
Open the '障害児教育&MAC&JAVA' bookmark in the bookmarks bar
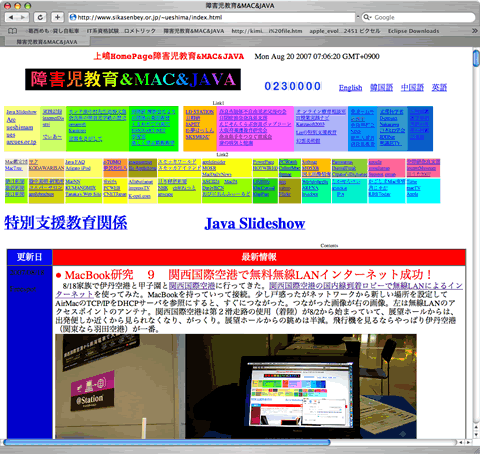194,31
